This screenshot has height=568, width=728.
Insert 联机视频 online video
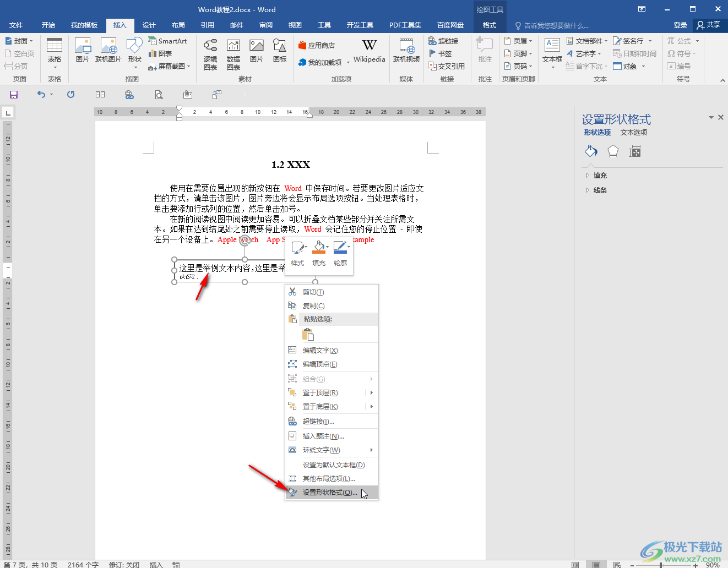406,51
